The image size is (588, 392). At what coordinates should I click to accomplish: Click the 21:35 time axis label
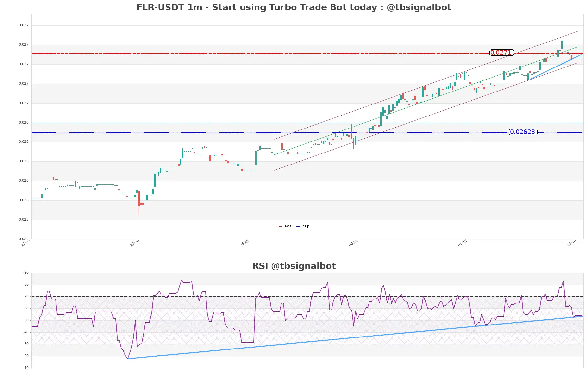coord(26,243)
